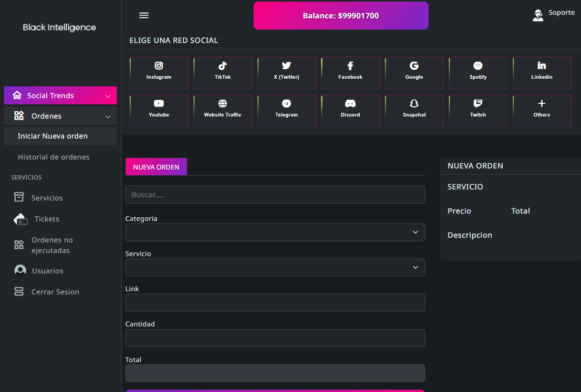Go to Cerrar Sesion link
This screenshot has height=392, width=581.
click(x=55, y=292)
